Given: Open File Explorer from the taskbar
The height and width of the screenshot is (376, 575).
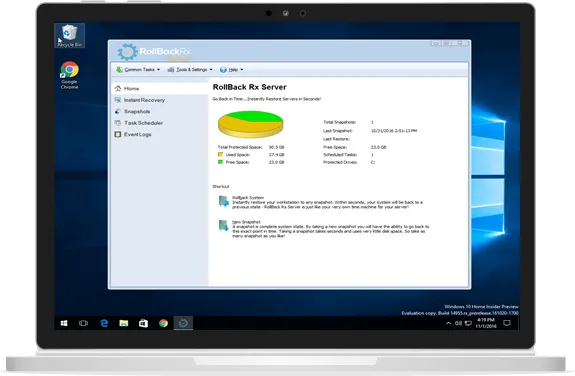Looking at the screenshot, I should 124,323.
